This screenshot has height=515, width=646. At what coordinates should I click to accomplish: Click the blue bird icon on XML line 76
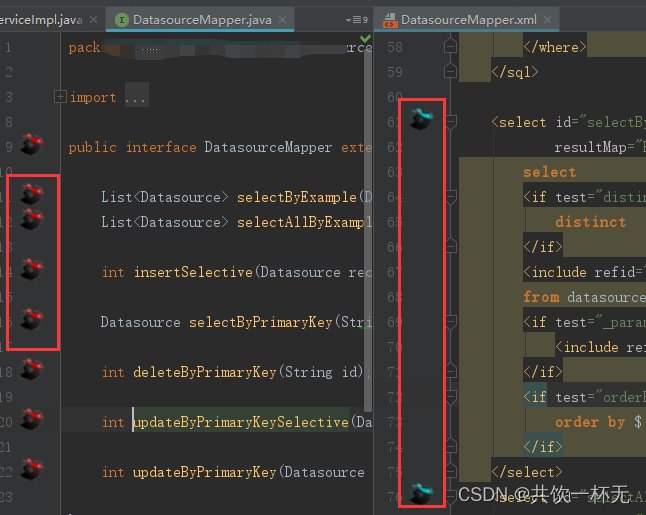[x=421, y=493]
